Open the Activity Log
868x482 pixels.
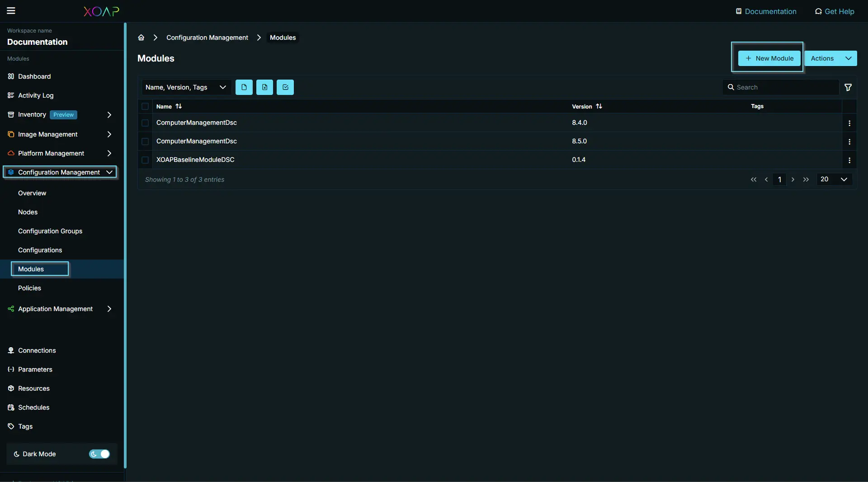pyautogui.click(x=36, y=95)
